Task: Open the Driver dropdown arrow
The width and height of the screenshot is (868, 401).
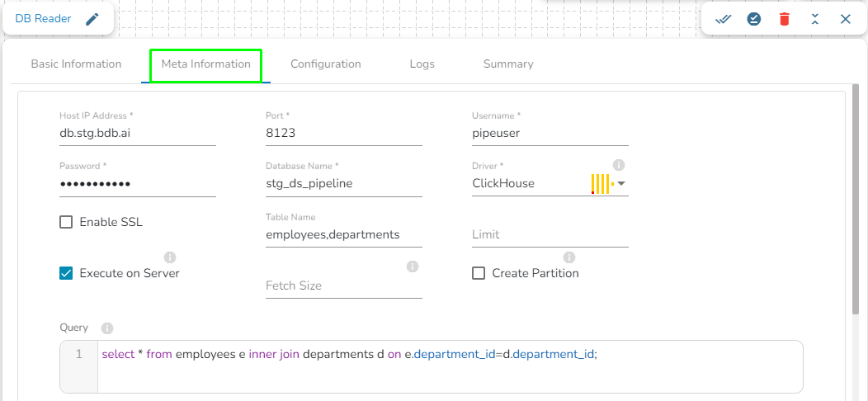Action: pyautogui.click(x=621, y=183)
